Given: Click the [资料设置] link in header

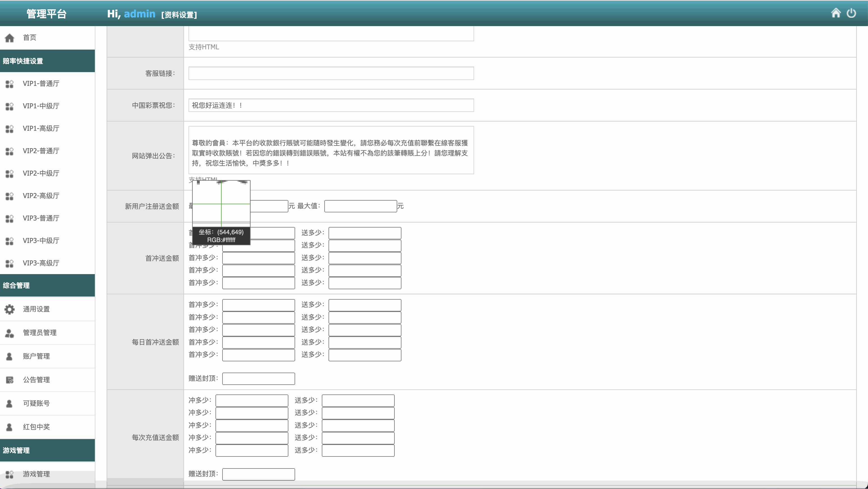Looking at the screenshot, I should click(x=179, y=15).
